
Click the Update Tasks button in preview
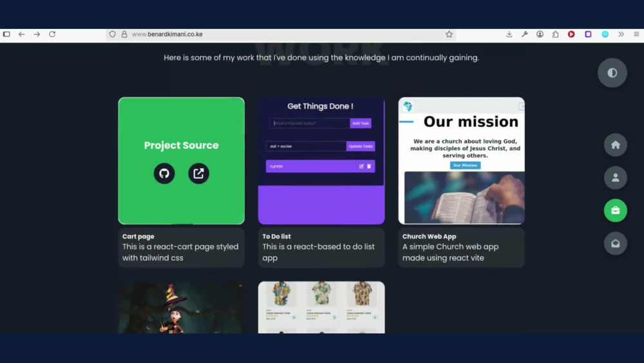pos(361,146)
